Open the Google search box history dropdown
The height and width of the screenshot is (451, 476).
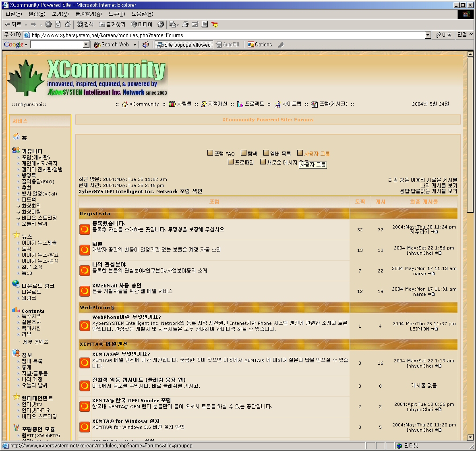click(x=86, y=45)
